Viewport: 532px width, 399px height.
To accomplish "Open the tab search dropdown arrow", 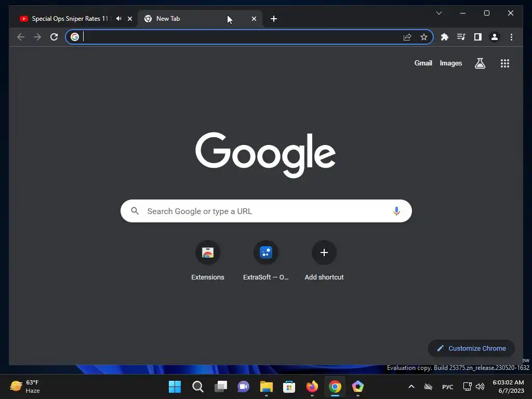I will coord(438,13).
